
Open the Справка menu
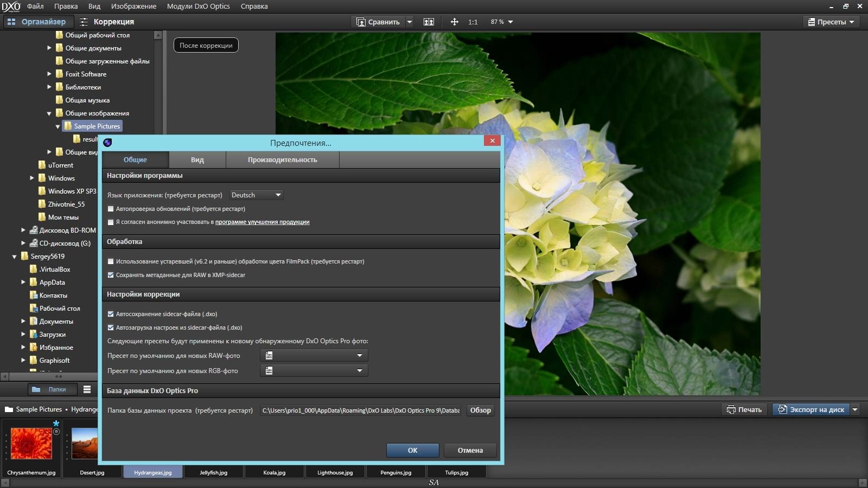pos(254,6)
